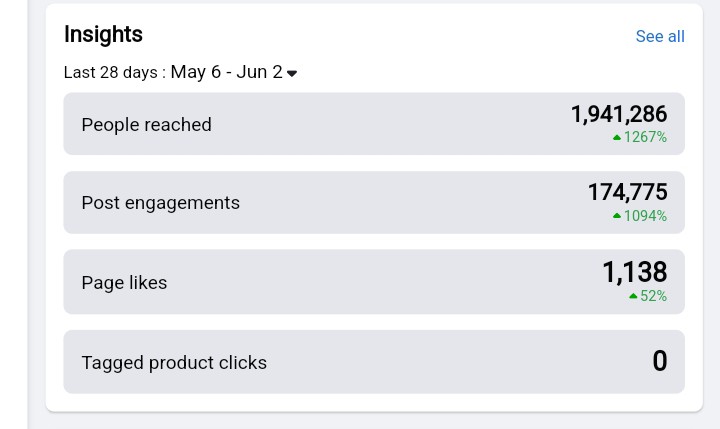Click the green up arrow beside 1094%

[x=617, y=216]
